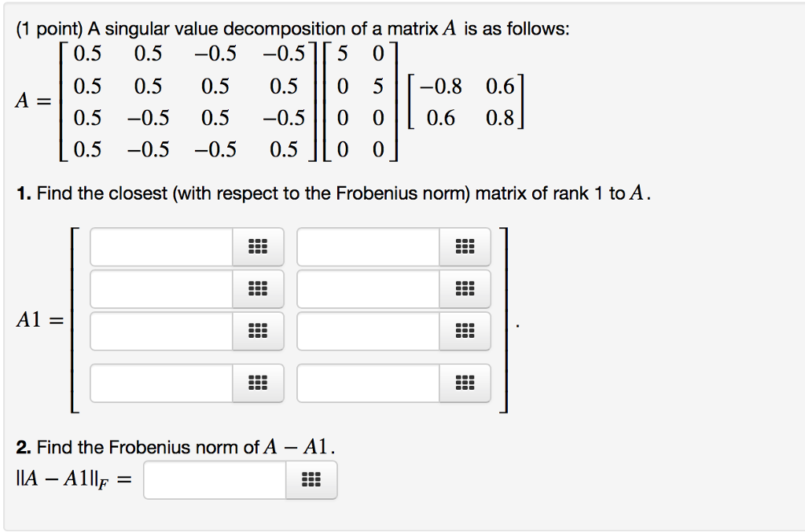This screenshot has width=805, height=532.
Task: Open the equation editor for A1 third-row right entry
Action: (465, 331)
